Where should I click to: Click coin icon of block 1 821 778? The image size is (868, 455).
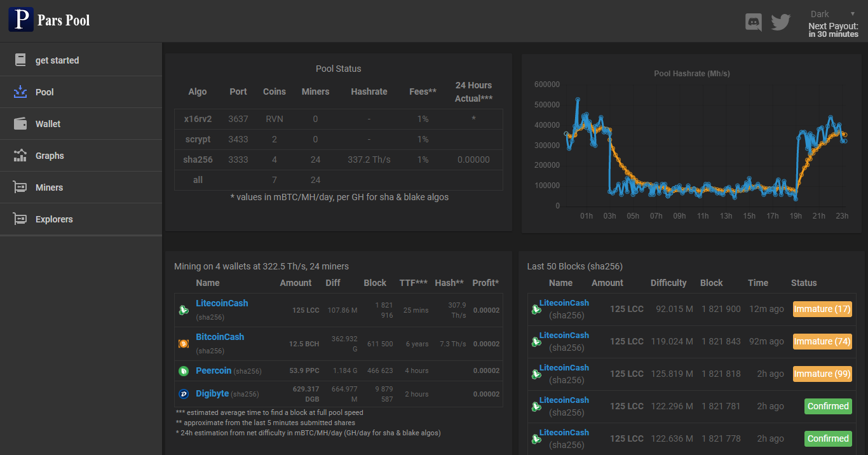click(536, 439)
